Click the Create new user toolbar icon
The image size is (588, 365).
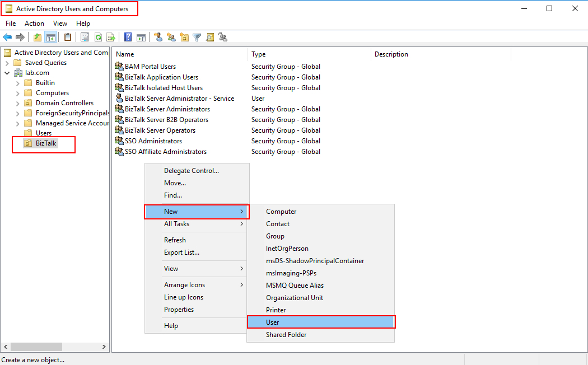point(158,37)
